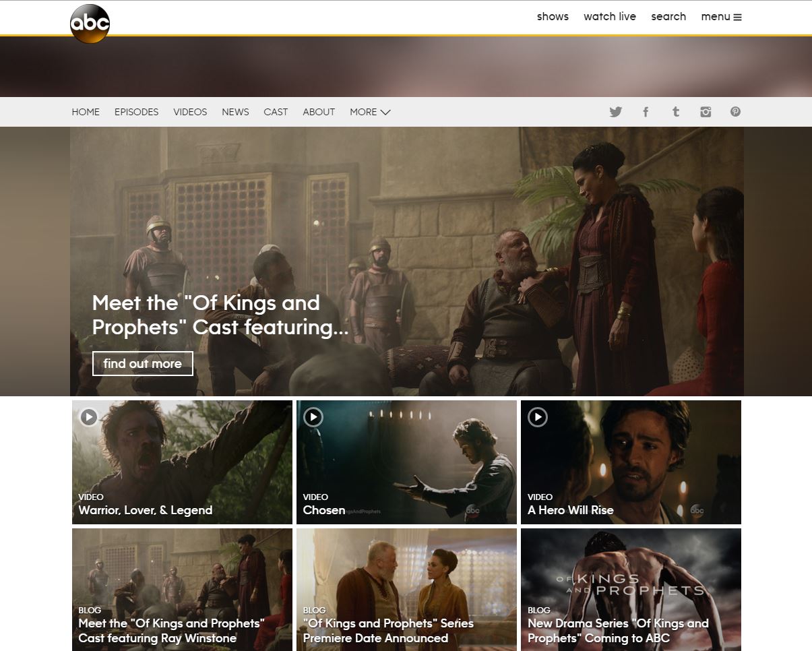
Task: Open the Twitter social icon
Action: tap(615, 112)
